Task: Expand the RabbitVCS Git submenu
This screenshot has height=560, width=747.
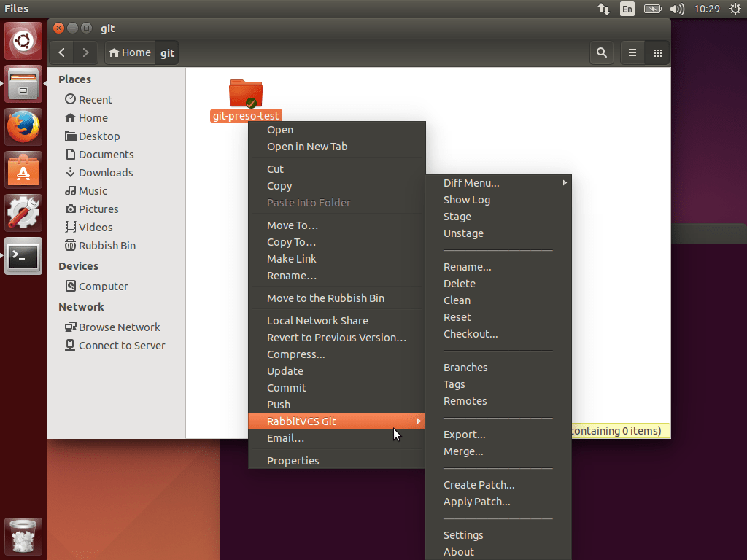Action: [337, 421]
